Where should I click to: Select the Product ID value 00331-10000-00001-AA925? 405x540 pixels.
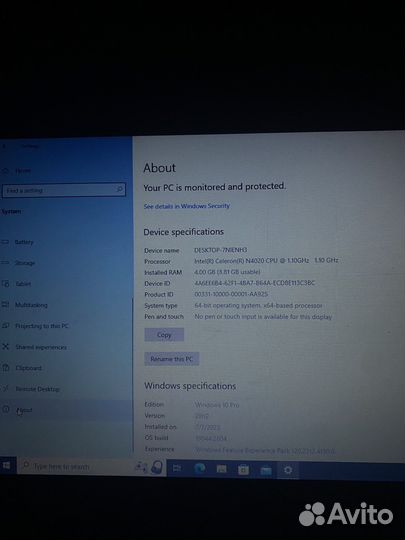231,294
